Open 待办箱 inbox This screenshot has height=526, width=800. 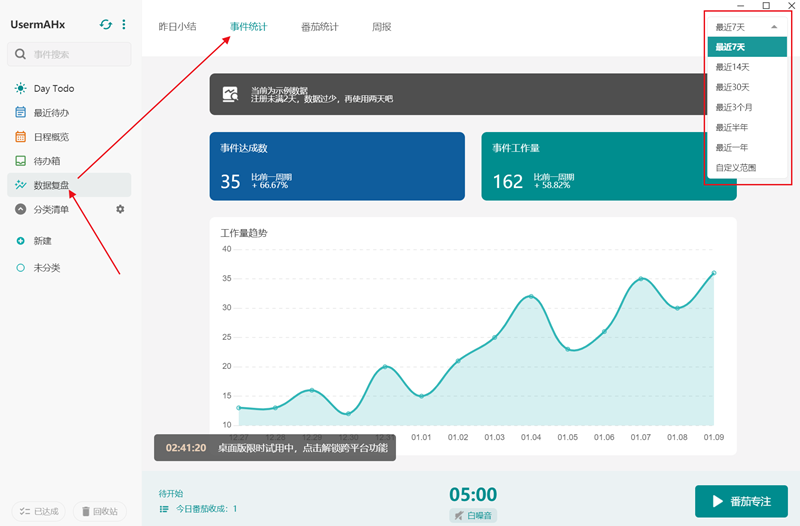(69, 161)
